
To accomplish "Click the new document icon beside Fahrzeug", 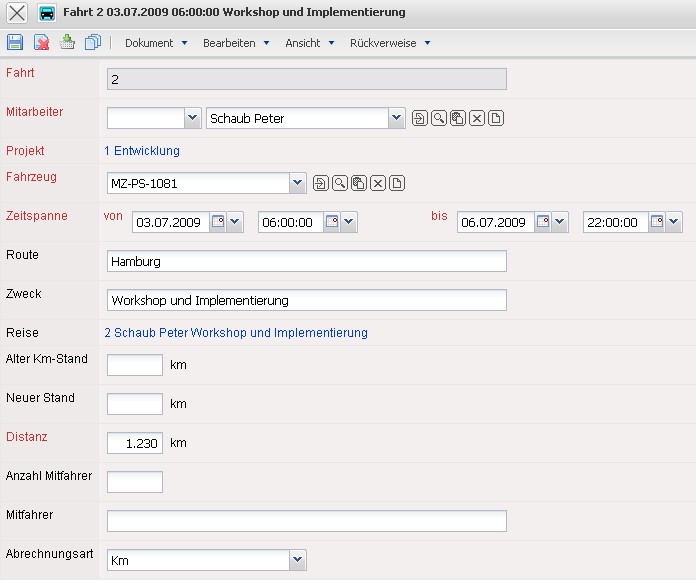I will (397, 183).
